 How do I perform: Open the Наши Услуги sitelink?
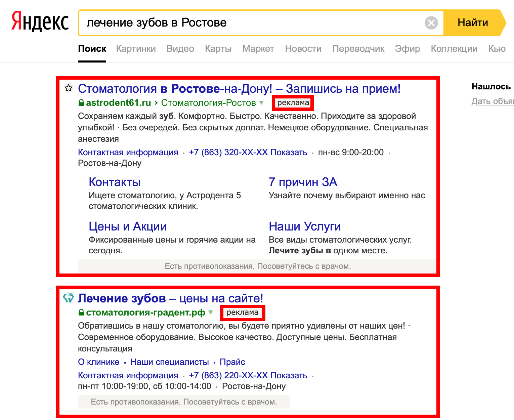(x=305, y=226)
